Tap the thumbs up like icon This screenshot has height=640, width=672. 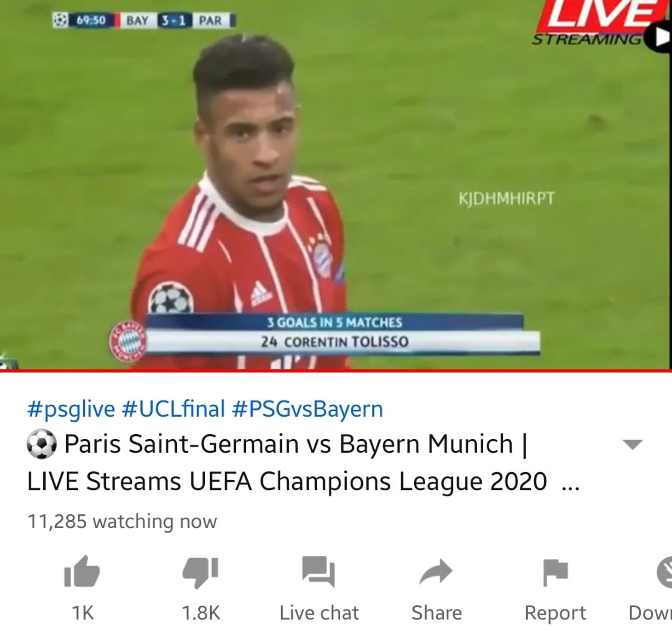point(82,572)
